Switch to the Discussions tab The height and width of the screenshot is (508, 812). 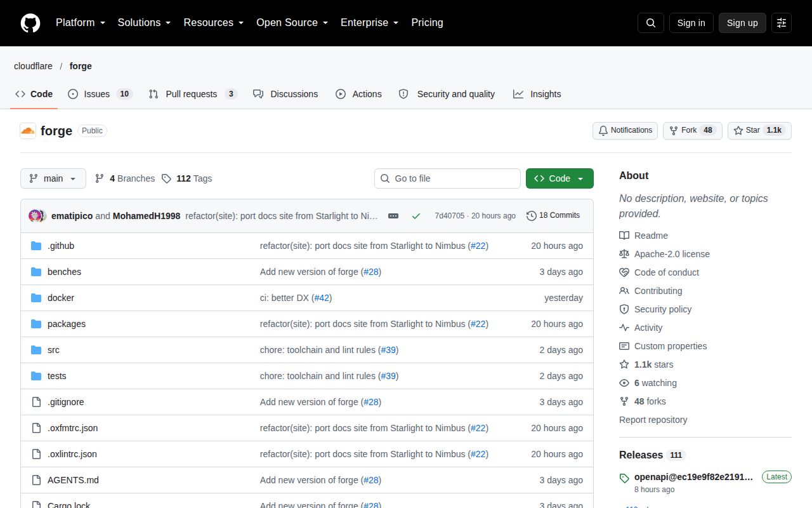click(x=285, y=94)
